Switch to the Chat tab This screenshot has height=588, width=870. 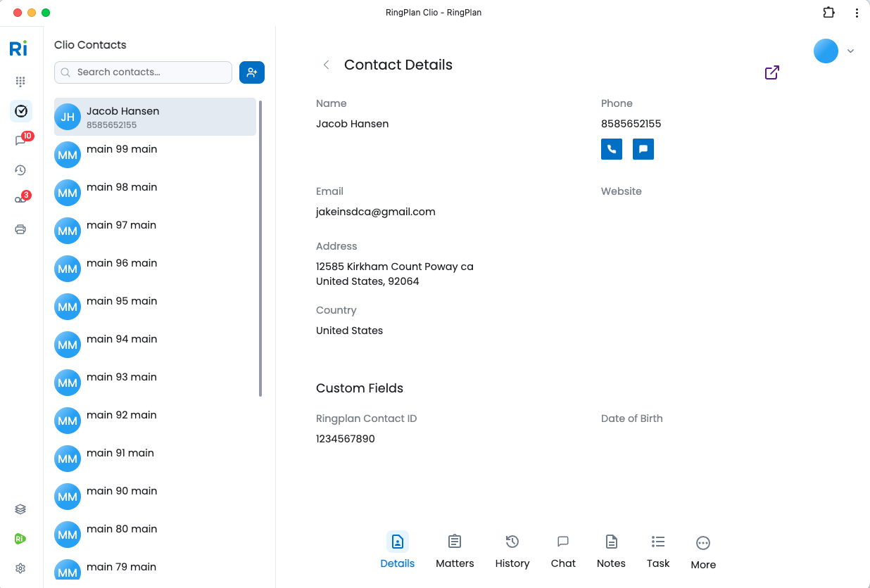[563, 550]
